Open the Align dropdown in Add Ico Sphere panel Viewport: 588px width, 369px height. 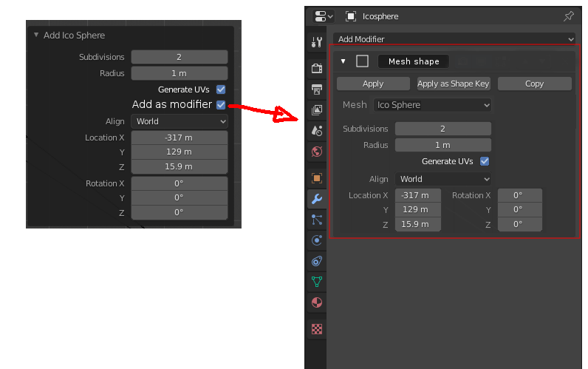[x=180, y=121]
